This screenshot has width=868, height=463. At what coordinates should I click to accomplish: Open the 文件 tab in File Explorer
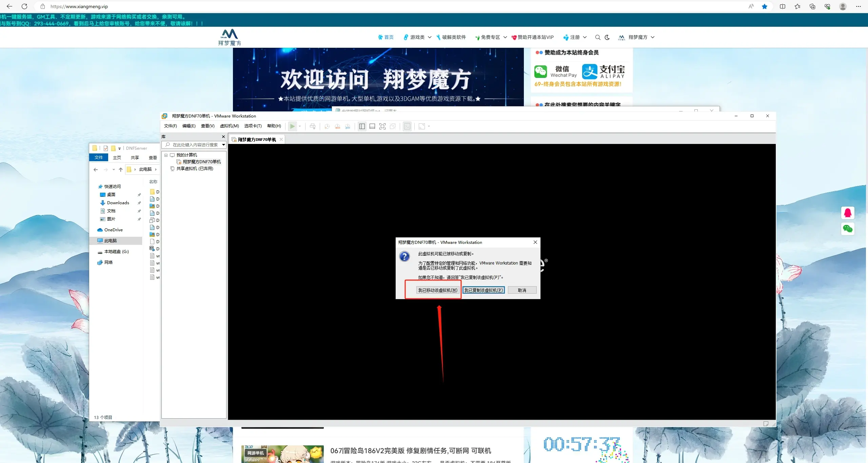point(99,157)
